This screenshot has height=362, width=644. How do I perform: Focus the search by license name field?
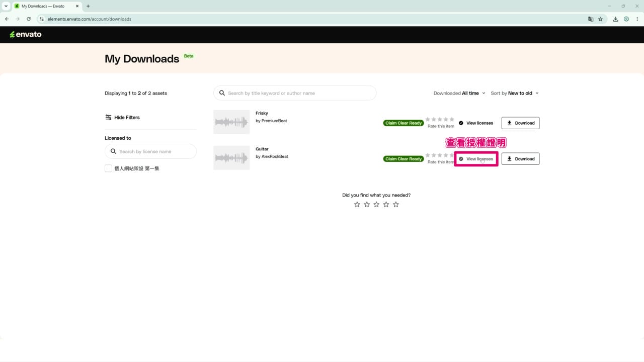pos(150,151)
